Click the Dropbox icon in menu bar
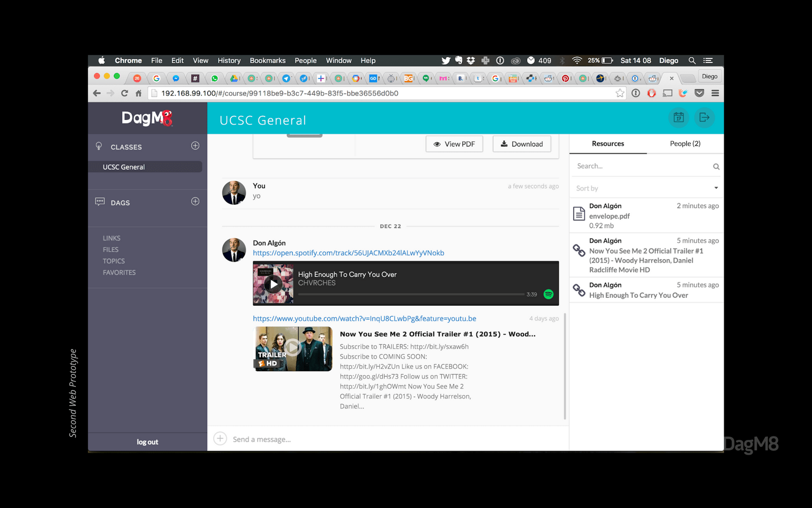The image size is (812, 508). point(471,60)
